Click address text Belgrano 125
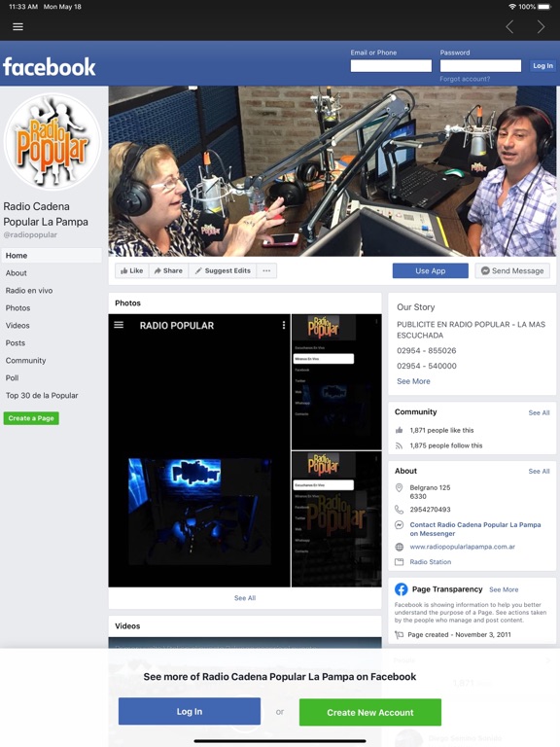The width and height of the screenshot is (560, 747). point(430,488)
